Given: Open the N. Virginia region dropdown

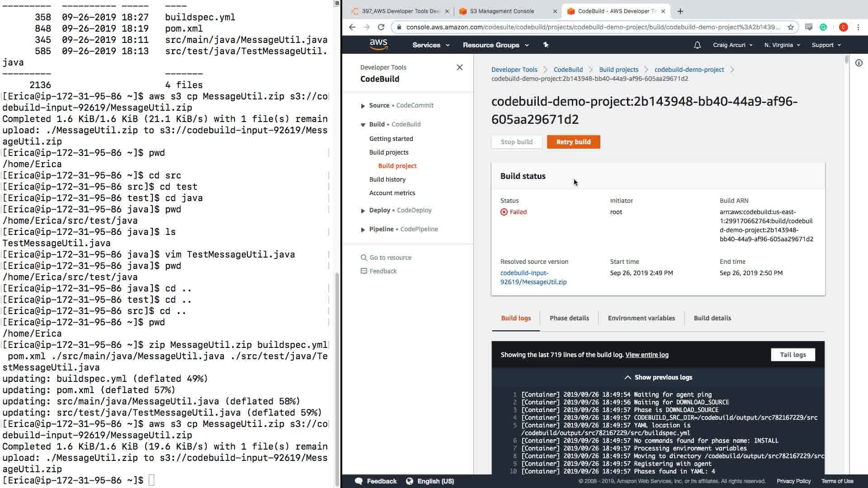Looking at the screenshot, I should (782, 45).
